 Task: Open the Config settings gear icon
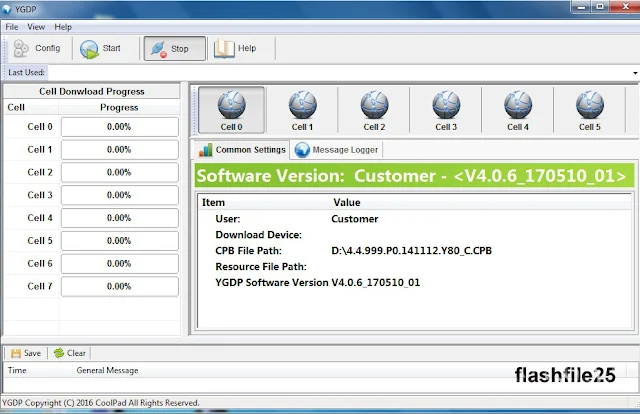pyautogui.click(x=21, y=49)
